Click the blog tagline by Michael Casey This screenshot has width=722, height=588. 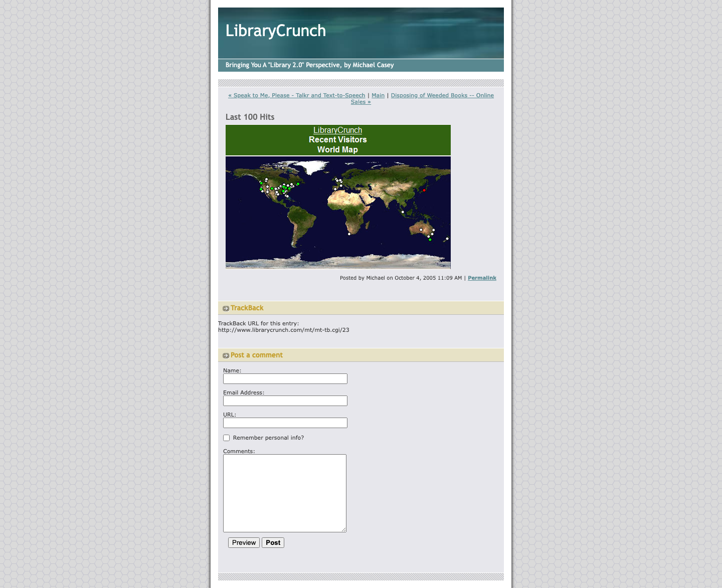[309, 65]
